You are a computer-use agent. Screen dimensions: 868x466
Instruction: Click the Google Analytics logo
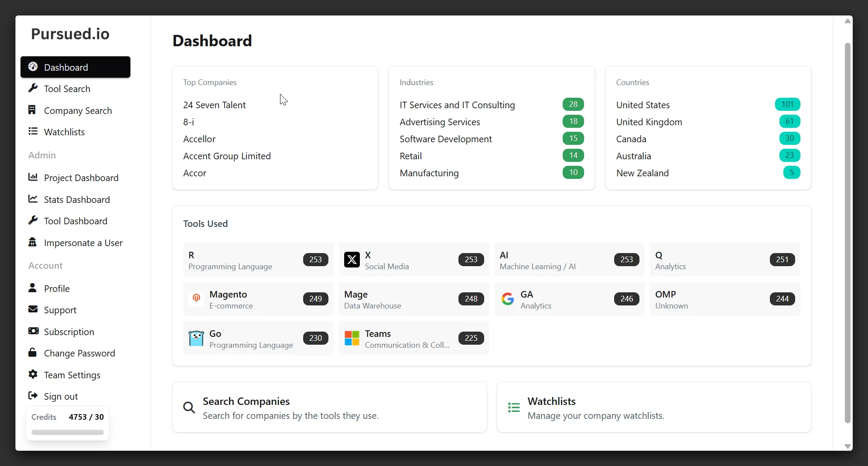pyautogui.click(x=507, y=299)
